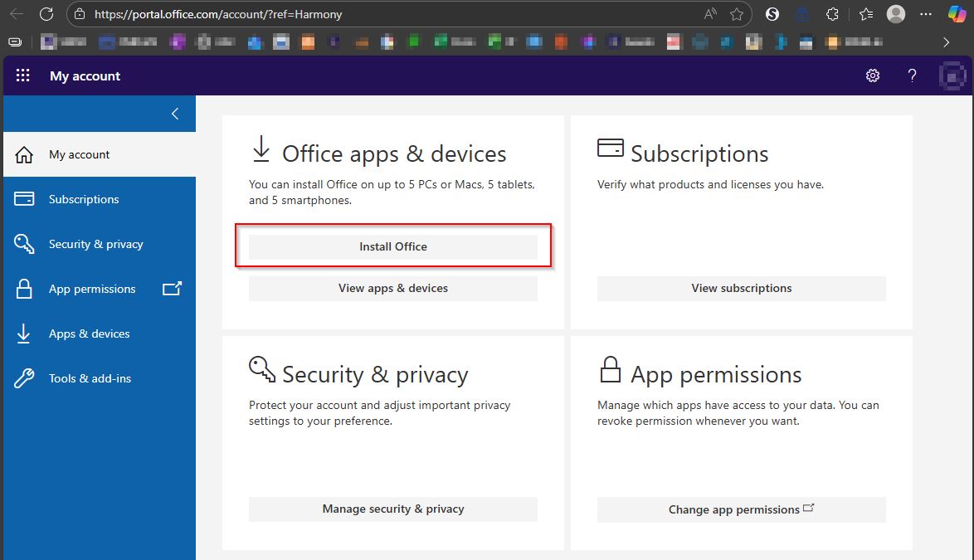Viewport: 974px width, 560px height.
Task: Open the app launcher waffle icon
Action: click(x=23, y=75)
